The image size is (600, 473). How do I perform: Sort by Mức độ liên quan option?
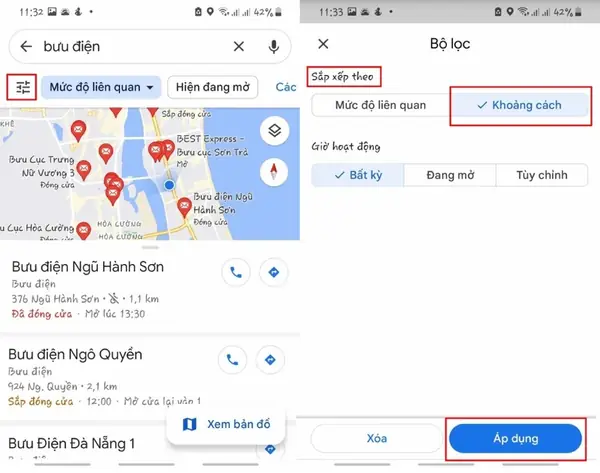point(380,105)
